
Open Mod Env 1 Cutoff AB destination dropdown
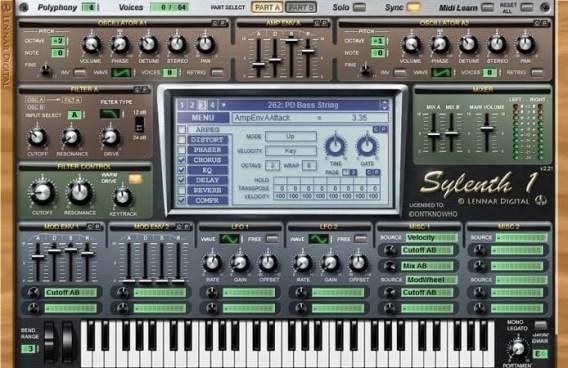[x=71, y=293]
